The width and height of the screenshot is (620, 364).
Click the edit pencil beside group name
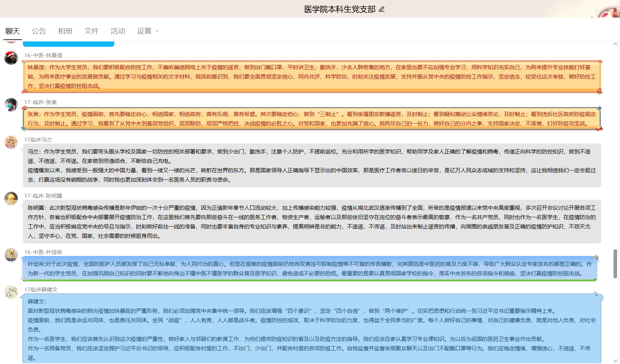point(382,9)
